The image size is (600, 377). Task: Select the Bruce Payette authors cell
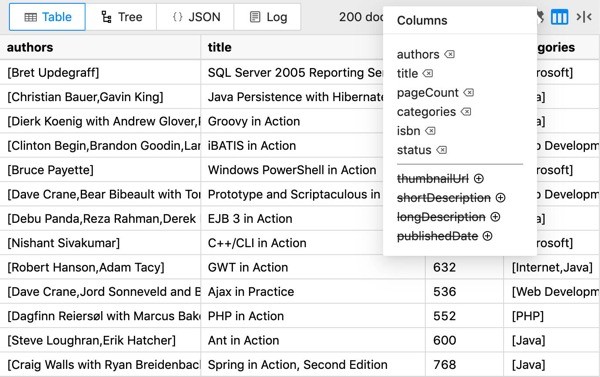click(100, 170)
